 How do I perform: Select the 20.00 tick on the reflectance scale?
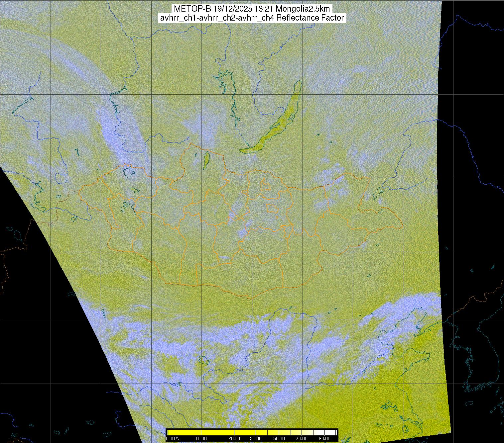point(235,438)
